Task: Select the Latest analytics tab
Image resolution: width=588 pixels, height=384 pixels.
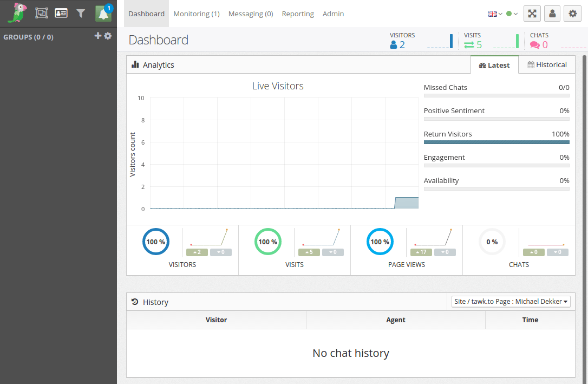Action: pyautogui.click(x=494, y=64)
